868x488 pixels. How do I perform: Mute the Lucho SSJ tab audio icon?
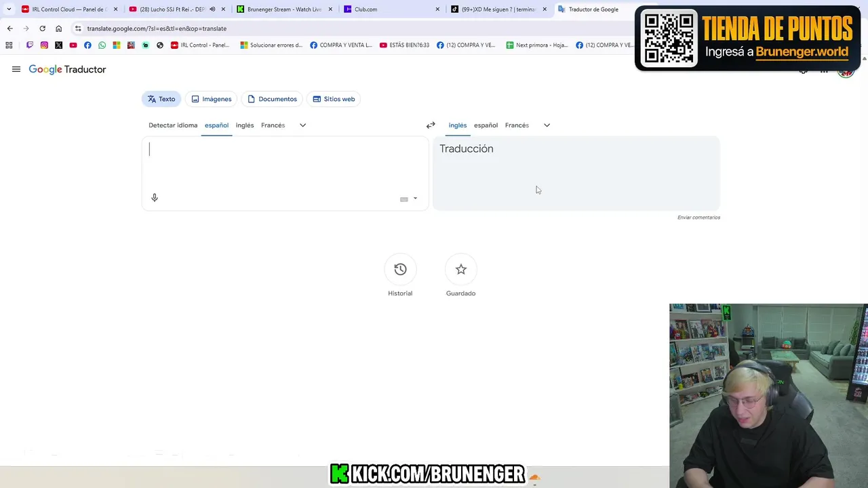point(212,9)
